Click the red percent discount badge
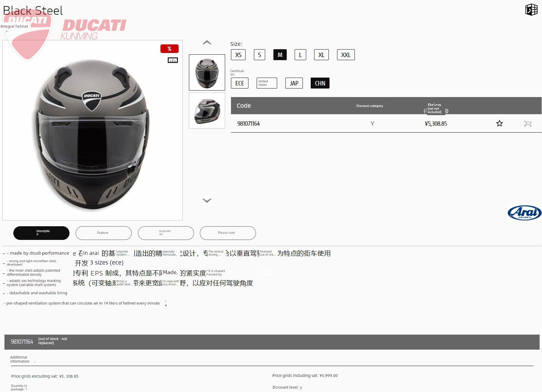This screenshot has width=542, height=392. pyautogui.click(x=169, y=49)
